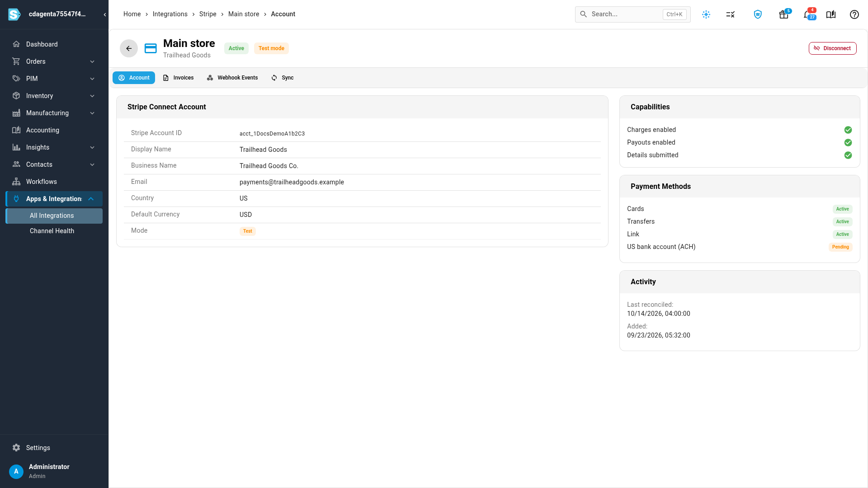
Task: Open Channel Health in sidebar
Action: [54, 231]
